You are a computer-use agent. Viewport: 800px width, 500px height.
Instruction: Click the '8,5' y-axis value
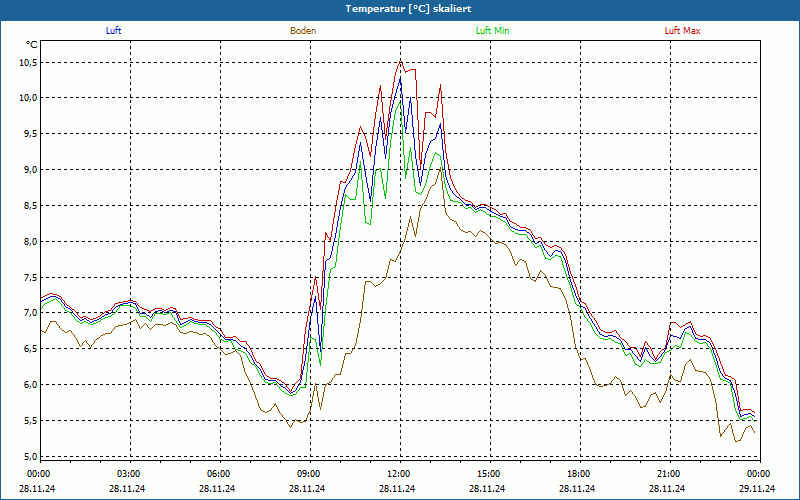tap(31, 206)
